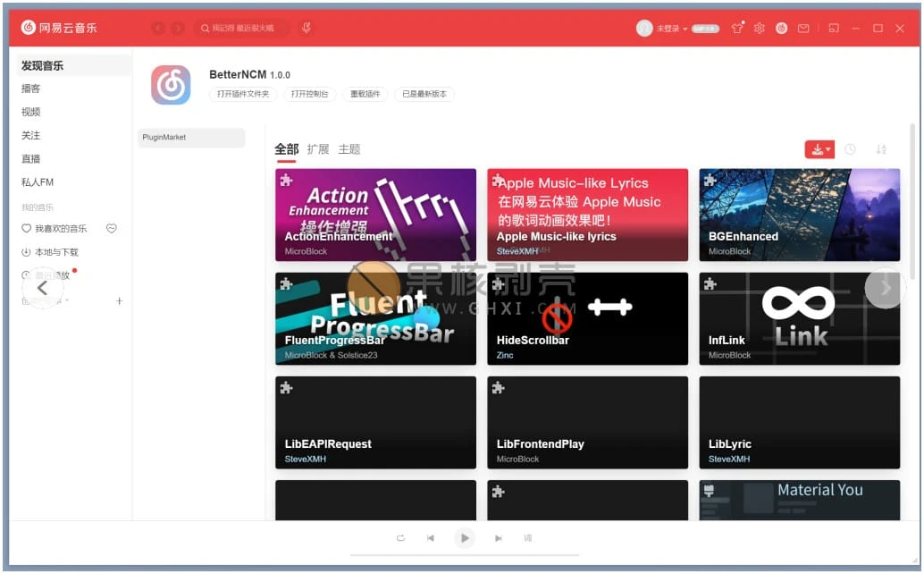Open the 未登录 account dropdown
The width and height of the screenshot is (924, 574).
pos(672,28)
